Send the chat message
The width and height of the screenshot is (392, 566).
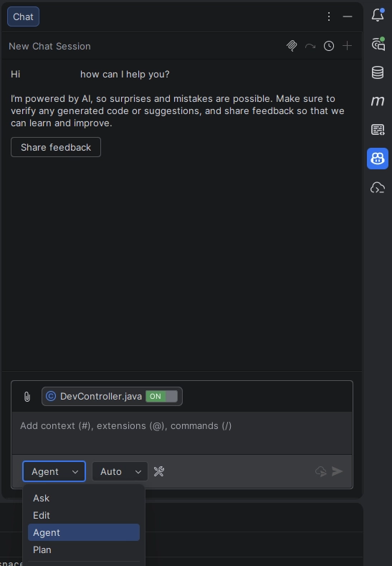[338, 471]
